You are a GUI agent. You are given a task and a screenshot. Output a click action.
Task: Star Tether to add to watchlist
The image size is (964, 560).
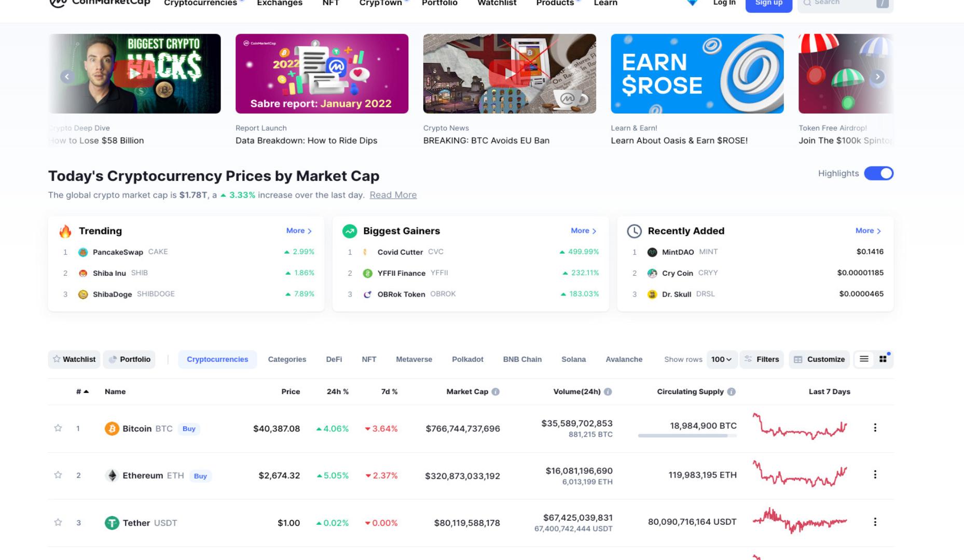(58, 523)
